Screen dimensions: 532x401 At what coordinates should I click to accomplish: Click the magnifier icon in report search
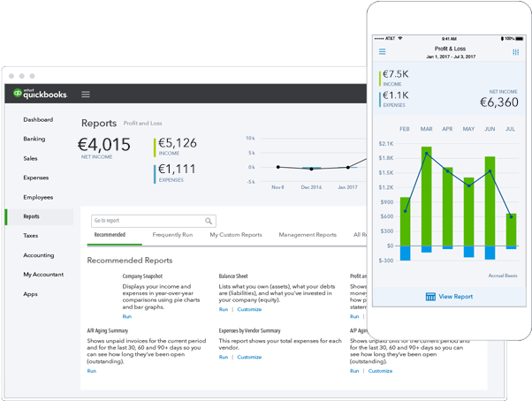[209, 221]
